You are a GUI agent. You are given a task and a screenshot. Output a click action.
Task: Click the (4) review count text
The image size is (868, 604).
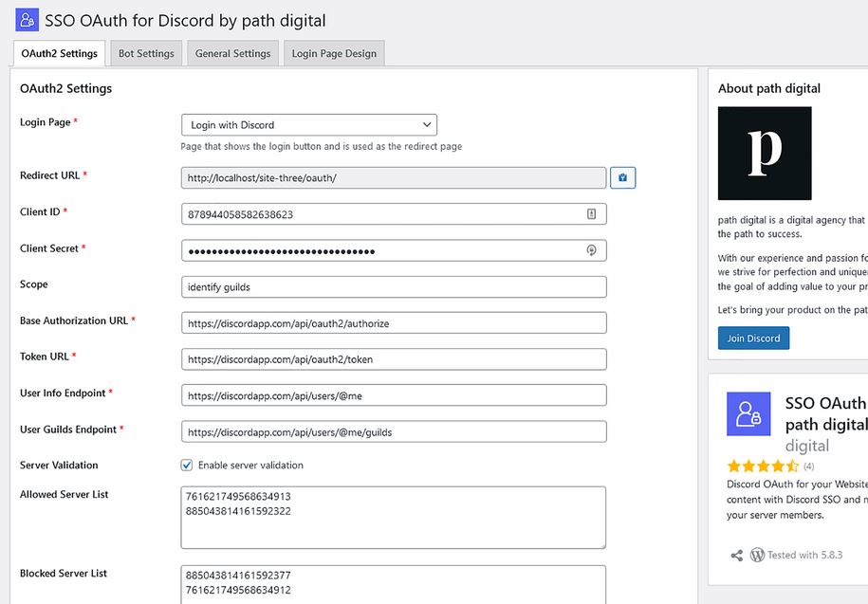tap(809, 467)
